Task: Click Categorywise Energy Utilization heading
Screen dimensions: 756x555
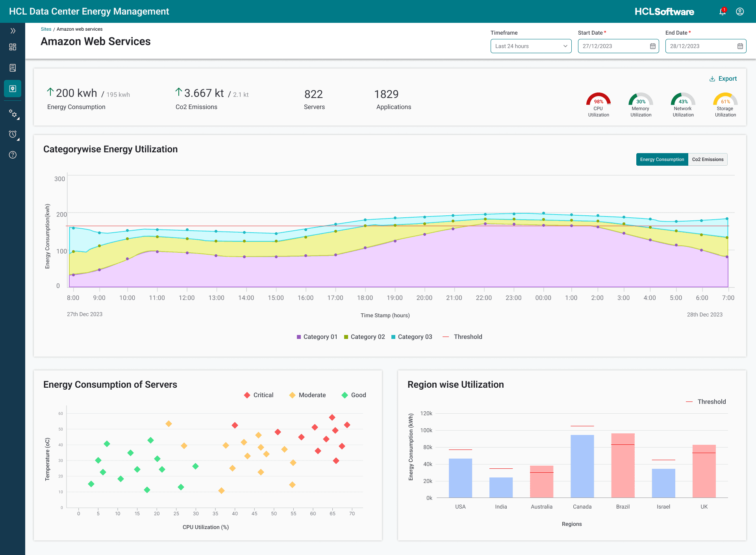Action: (x=110, y=149)
